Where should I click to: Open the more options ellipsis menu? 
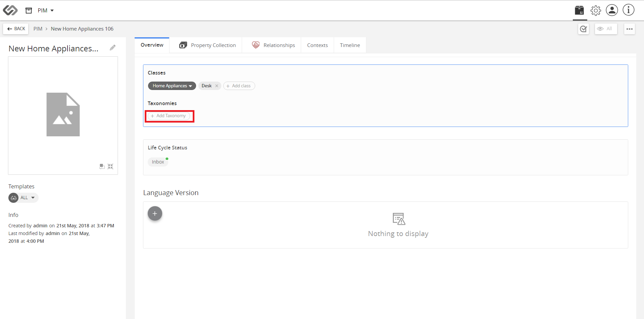630,29
